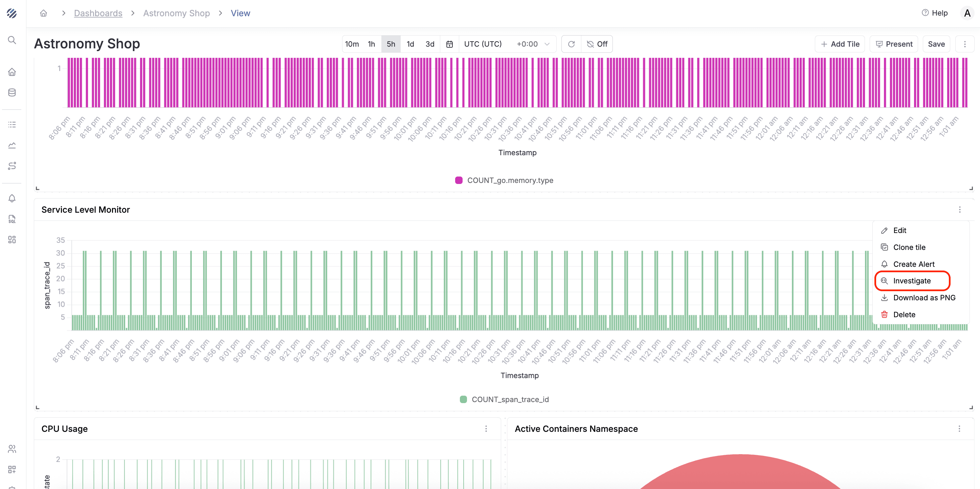Select Clone tile from the tile menu
The width and height of the screenshot is (980, 489).
[909, 247]
